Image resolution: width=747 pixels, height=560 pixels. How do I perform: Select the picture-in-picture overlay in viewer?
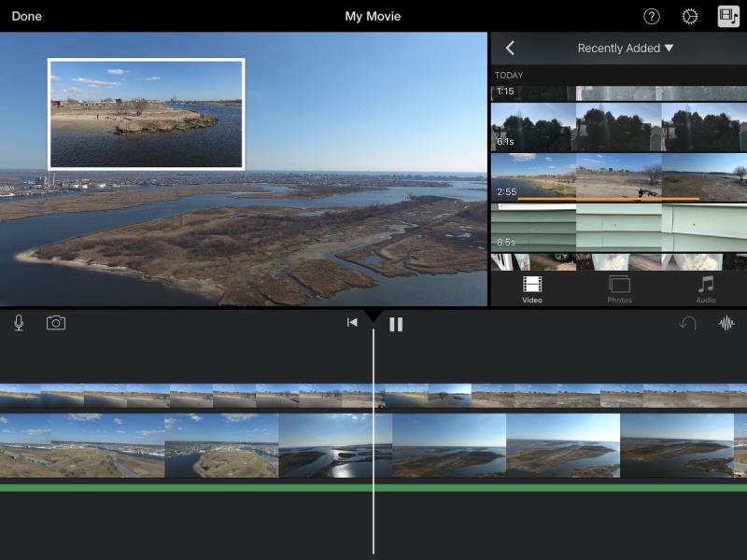click(x=147, y=114)
